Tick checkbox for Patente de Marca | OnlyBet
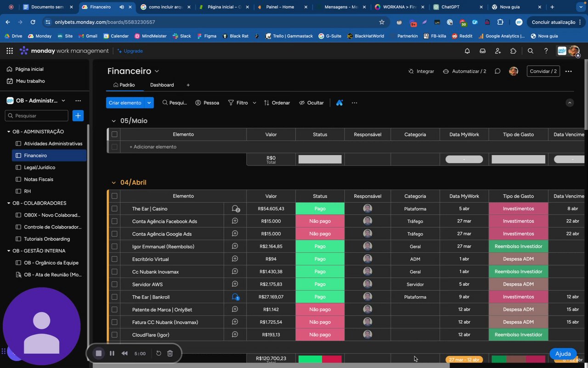 coord(114,310)
